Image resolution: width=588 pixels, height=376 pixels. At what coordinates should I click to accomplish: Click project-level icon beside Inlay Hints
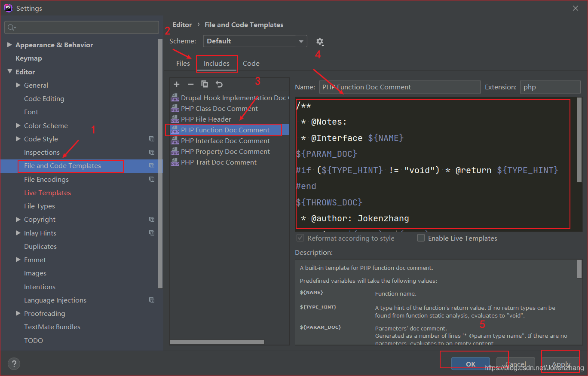coord(152,233)
